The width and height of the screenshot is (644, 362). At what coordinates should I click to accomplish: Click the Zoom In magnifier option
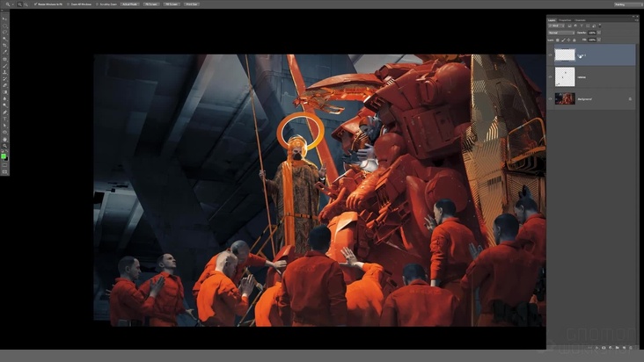pos(19,4)
